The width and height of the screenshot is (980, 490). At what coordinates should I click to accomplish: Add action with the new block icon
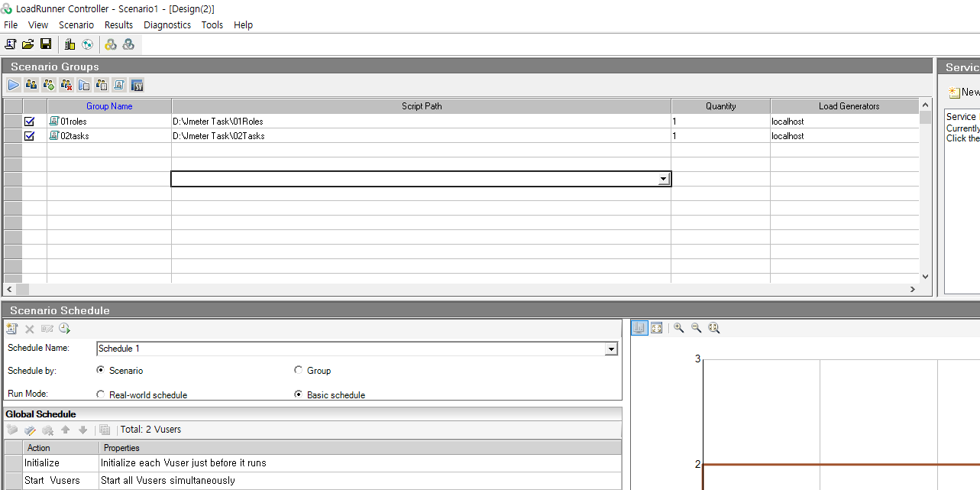(12, 430)
